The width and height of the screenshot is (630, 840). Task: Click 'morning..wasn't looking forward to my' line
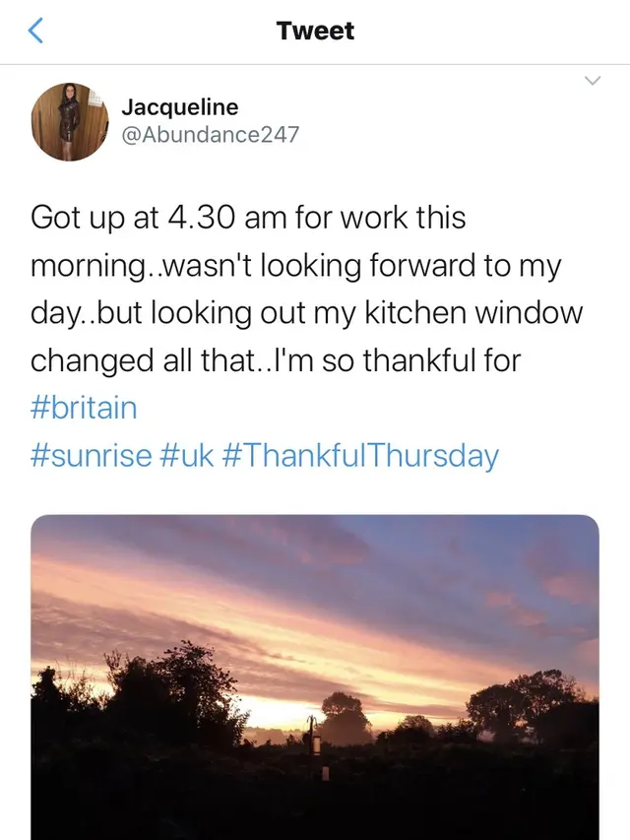point(295,266)
